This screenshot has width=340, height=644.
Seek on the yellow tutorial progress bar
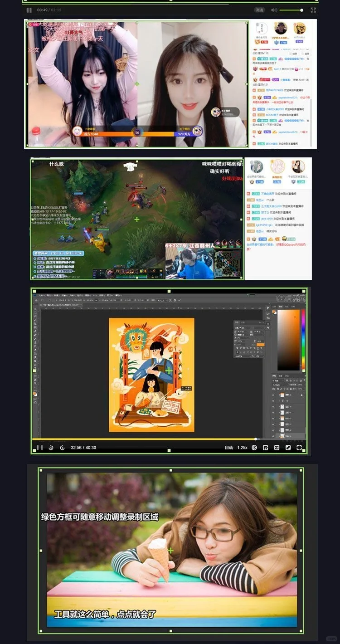[x=169, y=439]
